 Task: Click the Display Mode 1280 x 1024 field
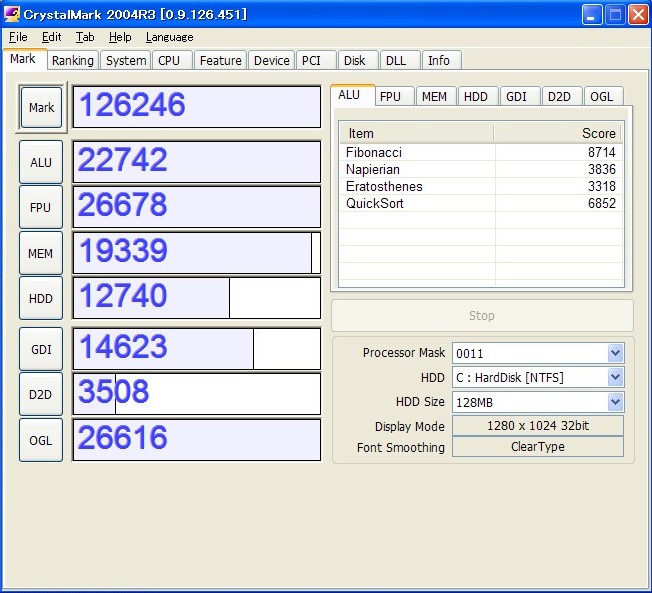pyautogui.click(x=538, y=426)
